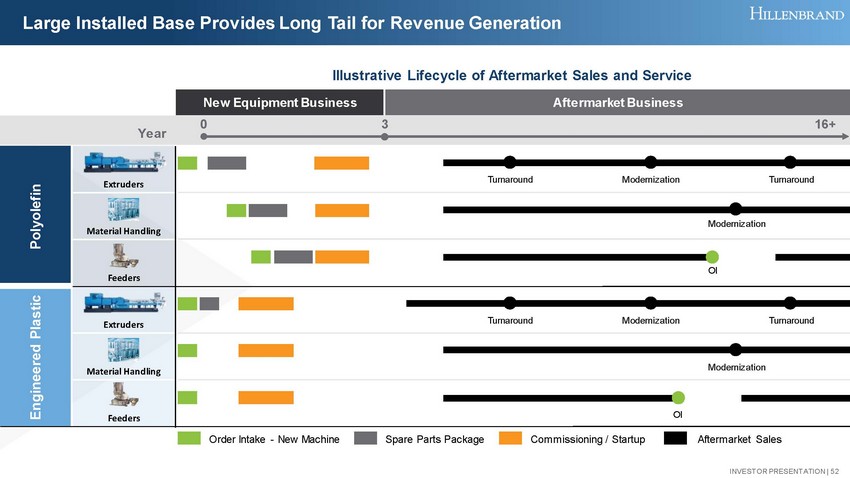Click the black Aftermarket Sales legend swatch
Viewport: 850px width, 478px height.
point(676,439)
